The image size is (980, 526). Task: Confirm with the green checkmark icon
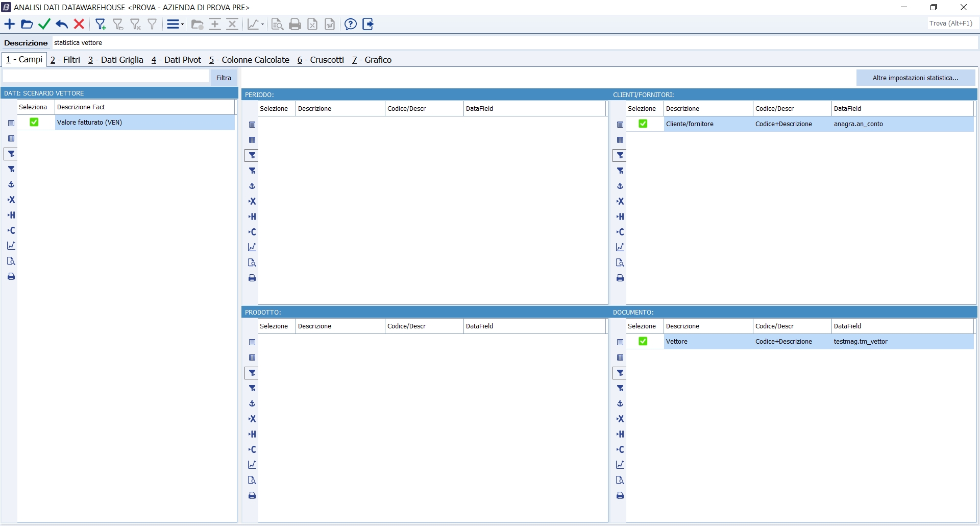[44, 24]
